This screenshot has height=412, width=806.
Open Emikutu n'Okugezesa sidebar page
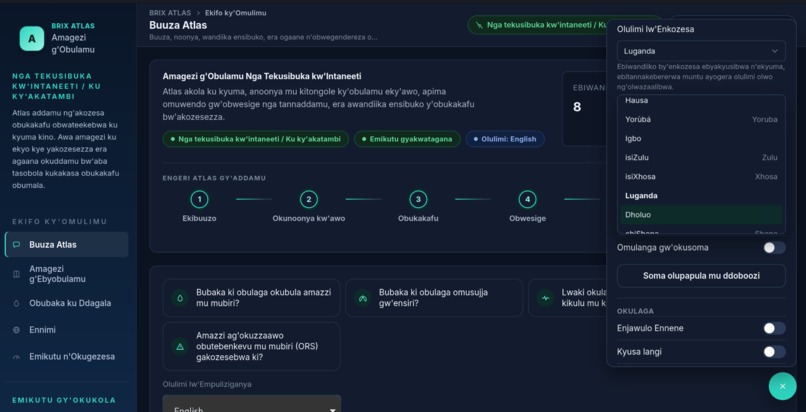(67, 357)
